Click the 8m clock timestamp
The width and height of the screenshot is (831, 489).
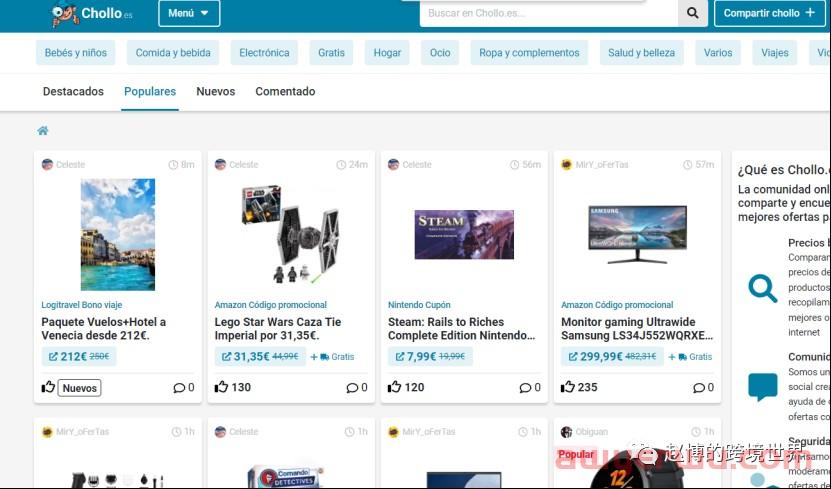(181, 165)
